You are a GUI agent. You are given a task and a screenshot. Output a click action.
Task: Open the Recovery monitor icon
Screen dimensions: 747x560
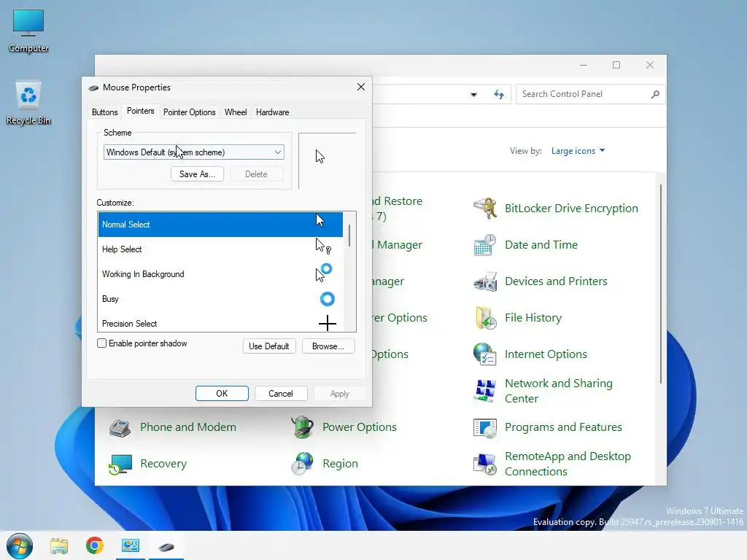(x=120, y=464)
